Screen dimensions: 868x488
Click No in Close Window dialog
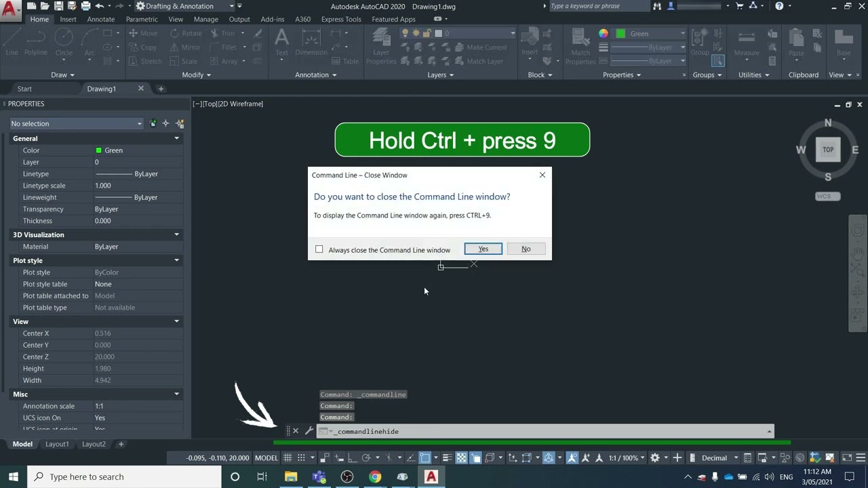pyautogui.click(x=526, y=249)
